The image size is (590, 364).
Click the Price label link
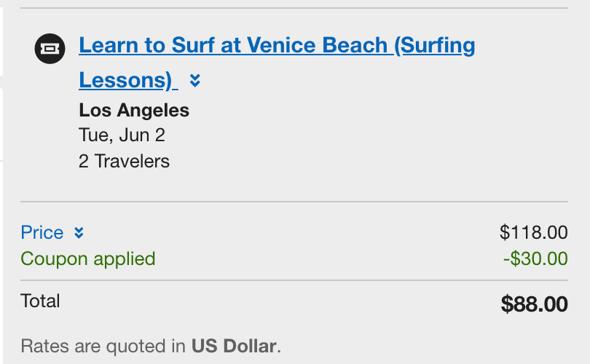[42, 233]
